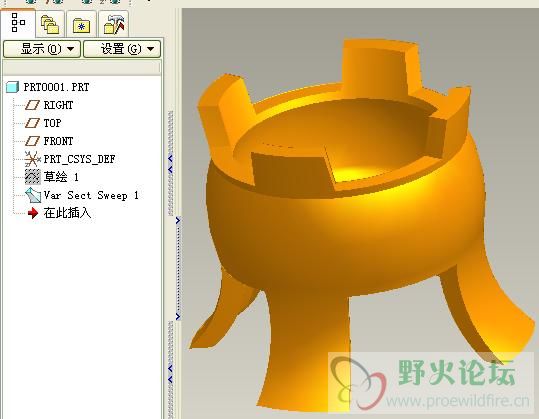Image resolution: width=539 pixels, height=419 pixels.
Task: Open the 显示 dropdown menu
Action: [42, 49]
